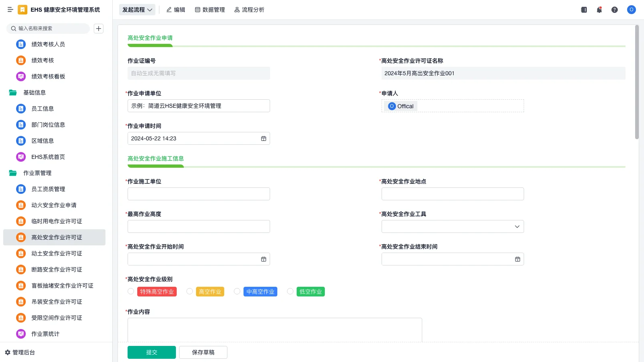Click the 作业票统计 chart icon in sidebar
644x362 pixels.
(x=21, y=333)
